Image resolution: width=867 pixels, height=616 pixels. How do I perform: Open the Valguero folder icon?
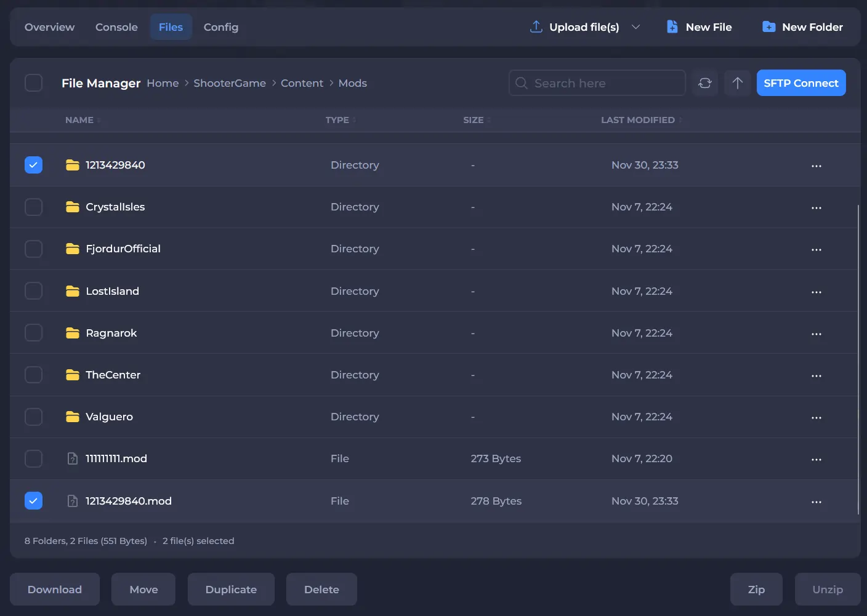(x=73, y=417)
